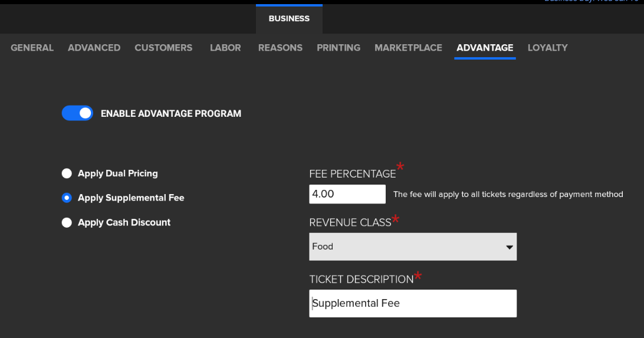644x338 pixels.
Task: Click the Business Day text at top right
Action: click(593, 1)
